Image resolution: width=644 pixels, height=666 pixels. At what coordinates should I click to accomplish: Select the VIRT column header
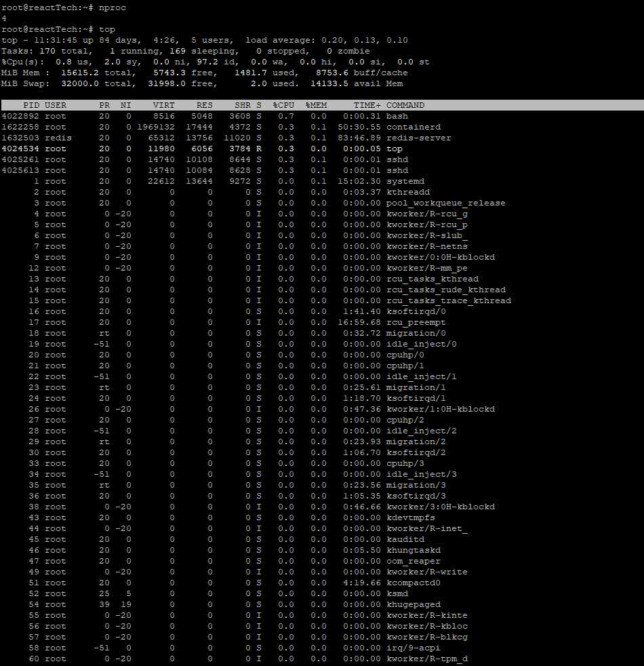pos(164,105)
